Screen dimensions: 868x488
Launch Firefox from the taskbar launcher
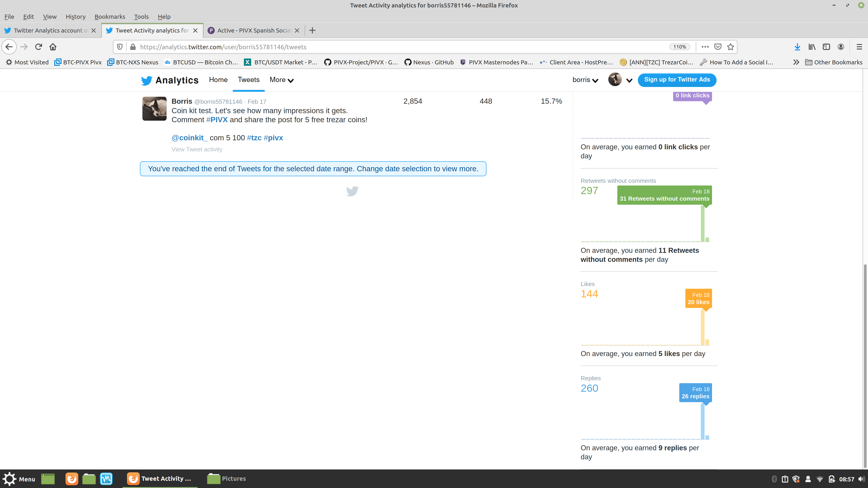coord(71,479)
